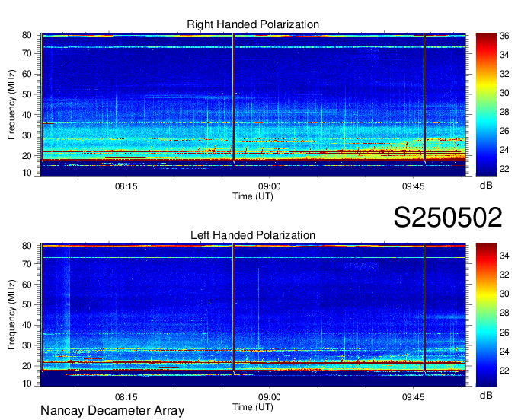
Task: Click the 08:15 tick label under top plot
Action: coord(126,186)
